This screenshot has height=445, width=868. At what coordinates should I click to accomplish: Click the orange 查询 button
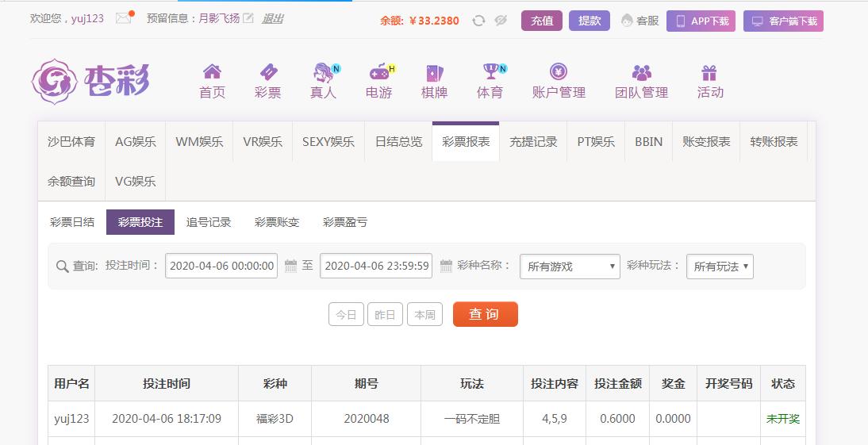[486, 314]
